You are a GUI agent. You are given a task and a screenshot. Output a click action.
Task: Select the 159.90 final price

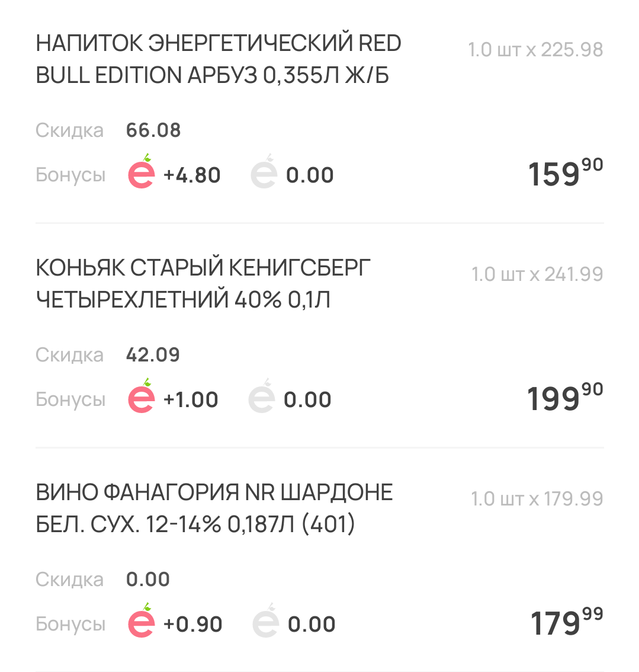coord(566,172)
